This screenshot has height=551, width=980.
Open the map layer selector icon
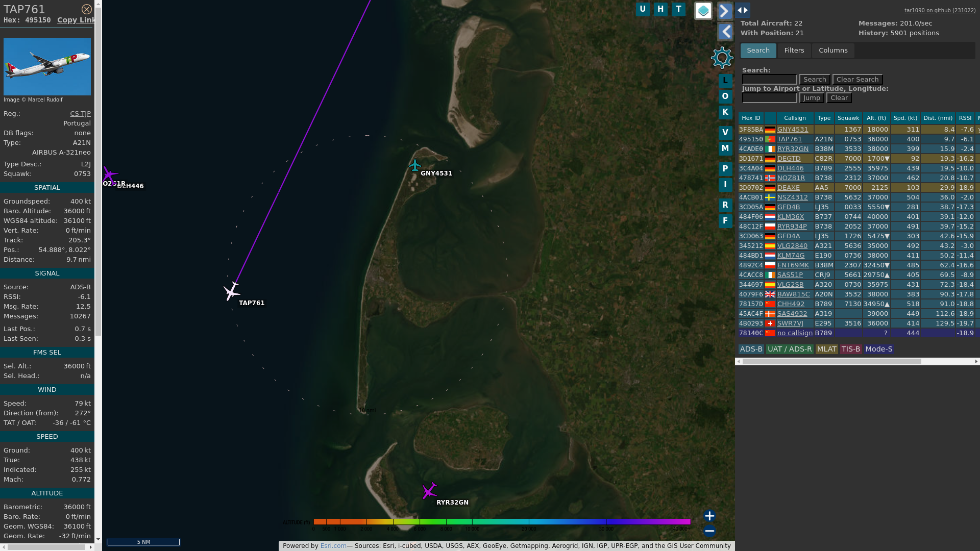(x=703, y=11)
